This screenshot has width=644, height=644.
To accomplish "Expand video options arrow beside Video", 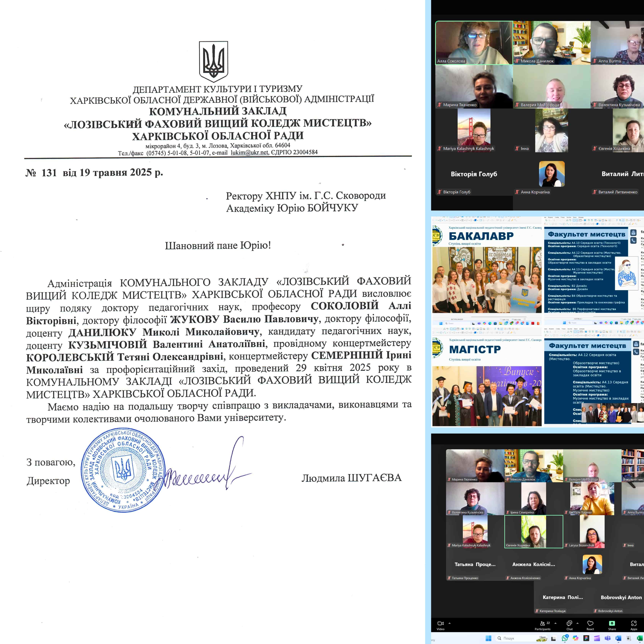I will pyautogui.click(x=450, y=623).
